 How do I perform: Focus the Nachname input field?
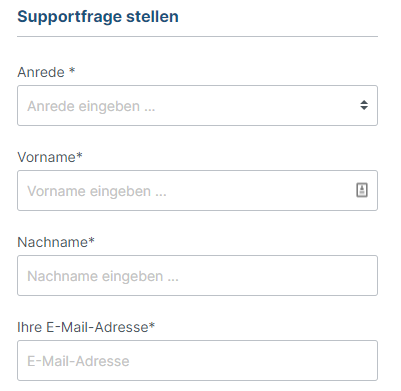[197, 275]
